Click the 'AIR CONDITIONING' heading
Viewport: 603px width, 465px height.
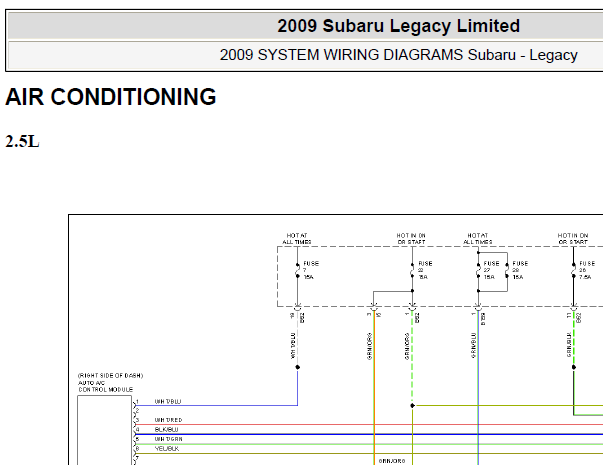coord(111,97)
